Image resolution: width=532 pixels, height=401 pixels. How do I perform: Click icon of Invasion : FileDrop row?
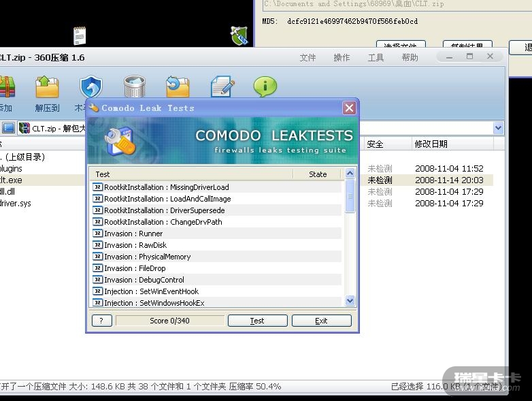pyautogui.click(x=97, y=268)
